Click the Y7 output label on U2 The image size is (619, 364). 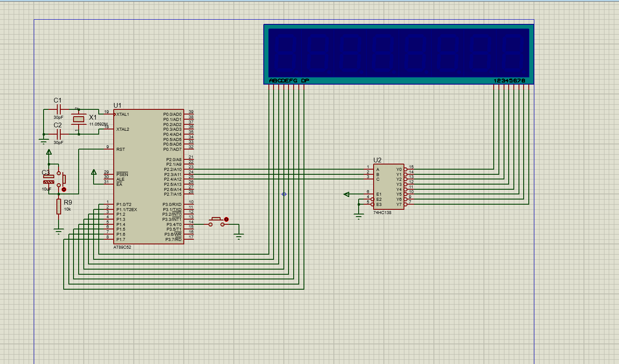[x=399, y=205]
